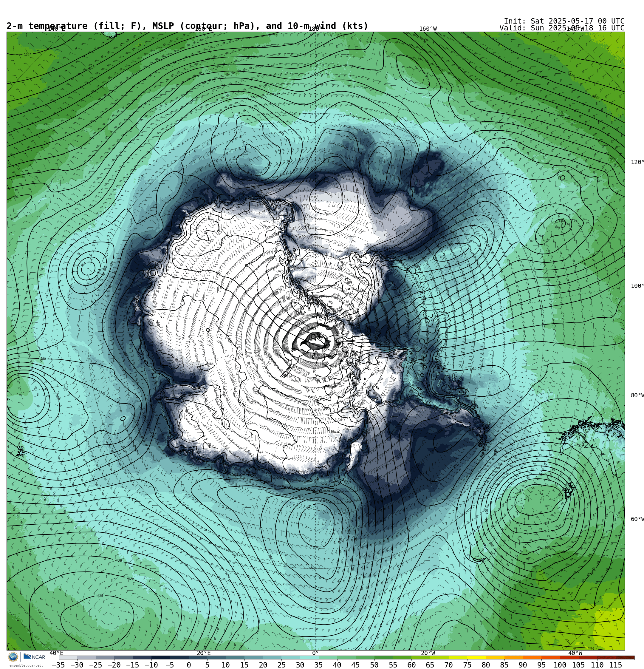Click the NCAR logo
644x669 pixels.
click(x=34, y=657)
